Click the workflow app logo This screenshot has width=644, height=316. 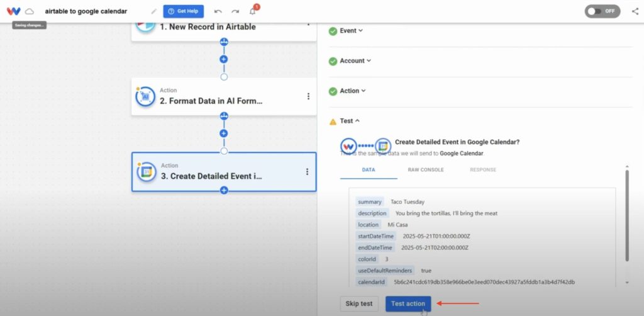pyautogui.click(x=14, y=11)
